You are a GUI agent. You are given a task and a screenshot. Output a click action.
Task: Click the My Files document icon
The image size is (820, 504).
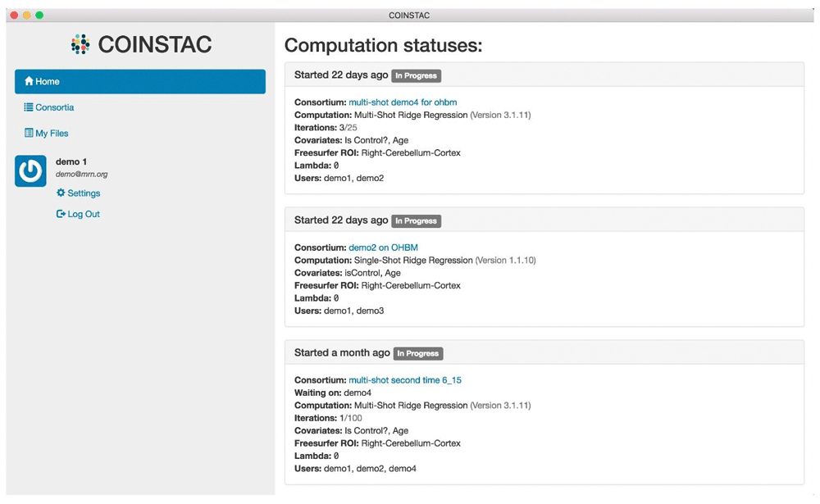(x=29, y=133)
